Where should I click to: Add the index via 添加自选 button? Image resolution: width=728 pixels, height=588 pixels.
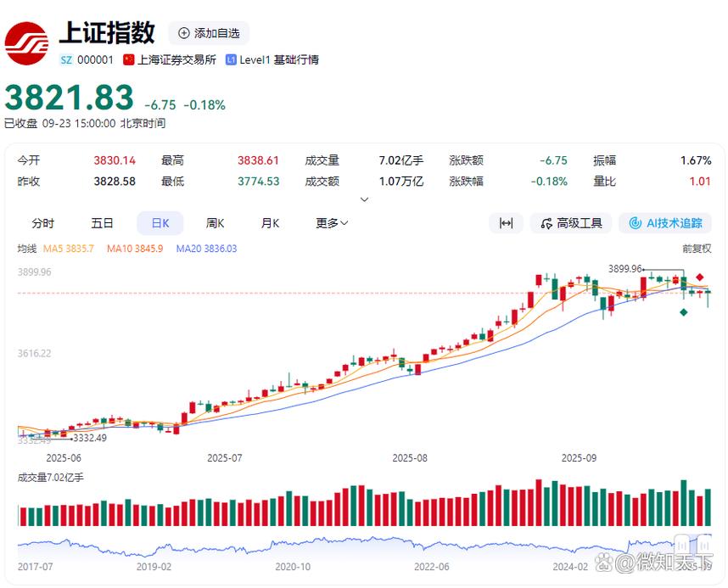(209, 33)
